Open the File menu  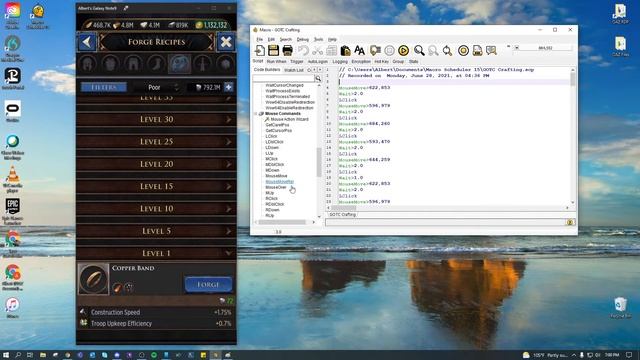260,40
